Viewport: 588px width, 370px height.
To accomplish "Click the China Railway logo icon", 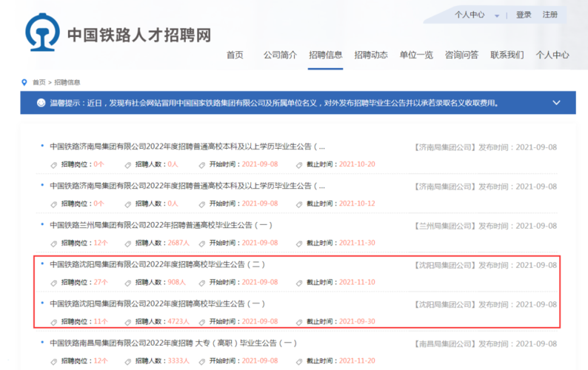I will (42, 32).
